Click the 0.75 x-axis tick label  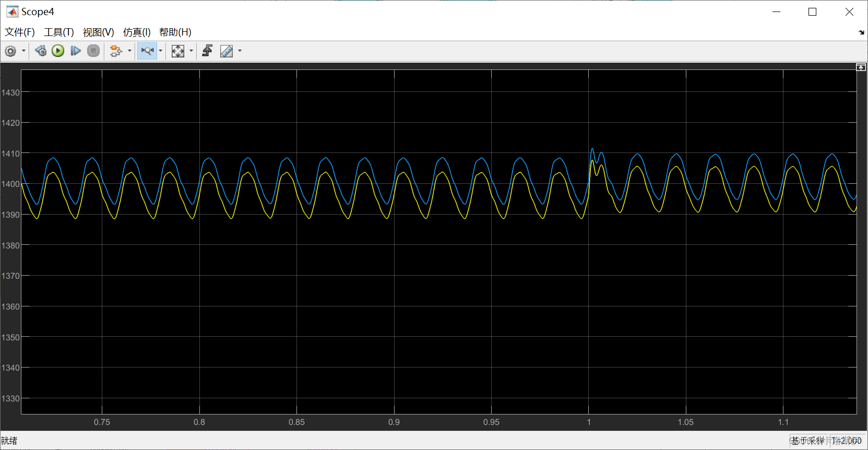(x=102, y=422)
